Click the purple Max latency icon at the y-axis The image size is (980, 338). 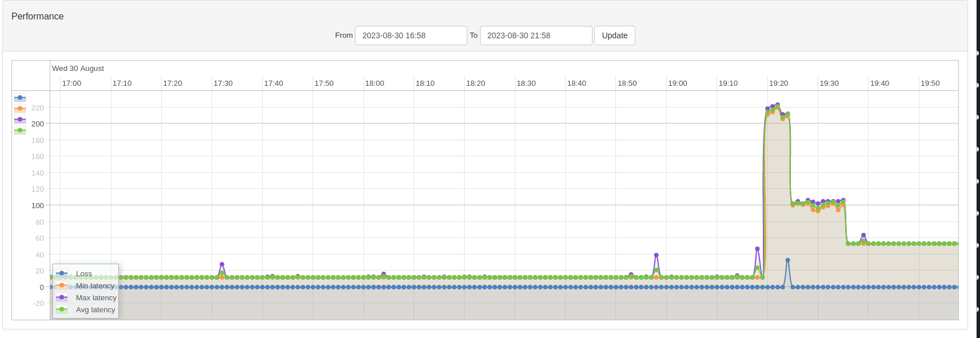tap(20, 120)
